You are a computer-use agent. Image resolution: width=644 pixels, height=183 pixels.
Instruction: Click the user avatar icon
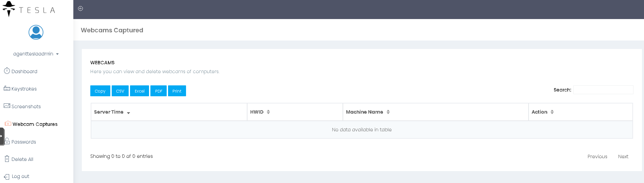coord(36,32)
